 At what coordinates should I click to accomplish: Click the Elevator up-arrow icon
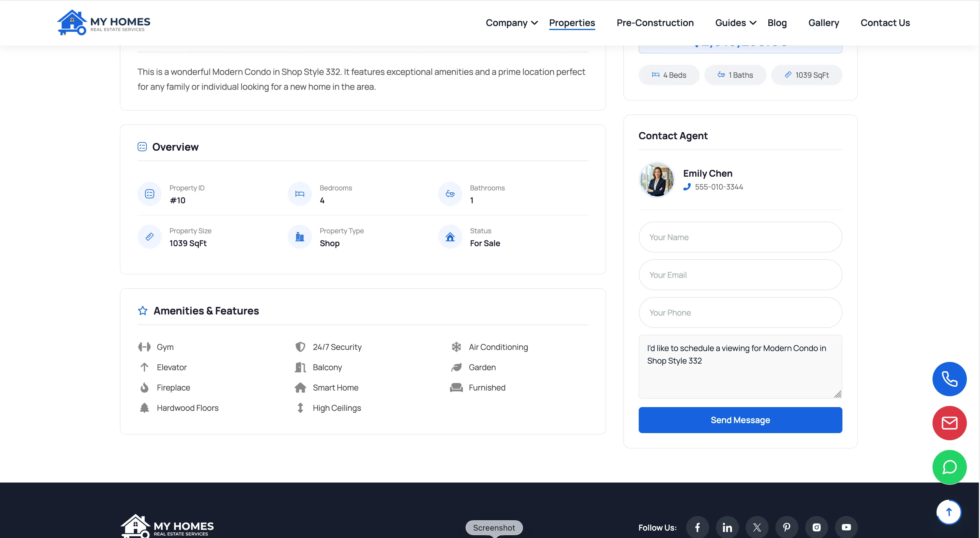click(x=144, y=367)
